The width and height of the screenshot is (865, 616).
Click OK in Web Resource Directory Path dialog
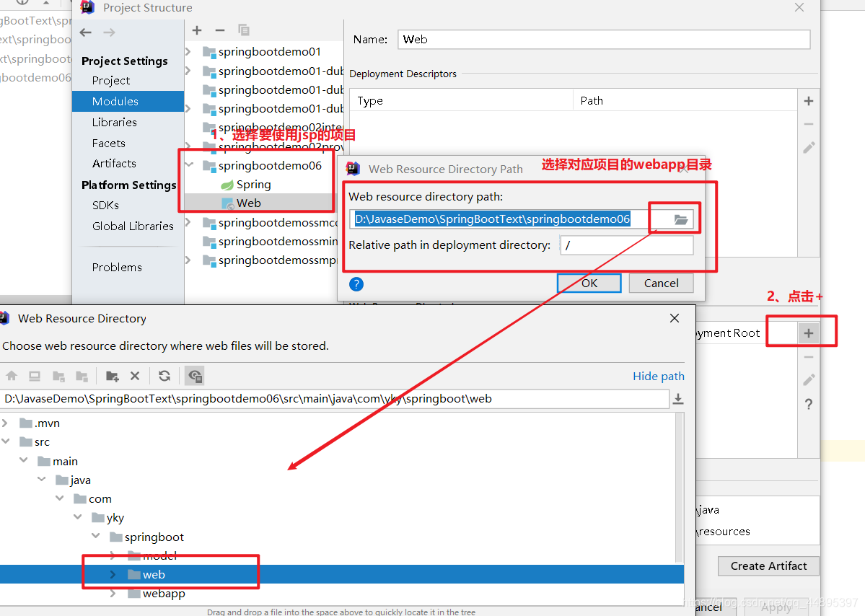coord(589,283)
